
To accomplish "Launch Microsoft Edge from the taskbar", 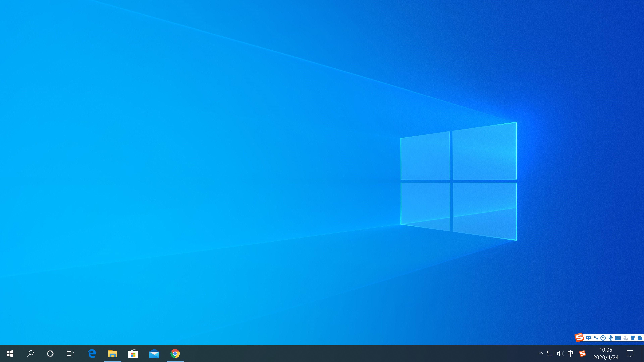I will click(x=92, y=353).
